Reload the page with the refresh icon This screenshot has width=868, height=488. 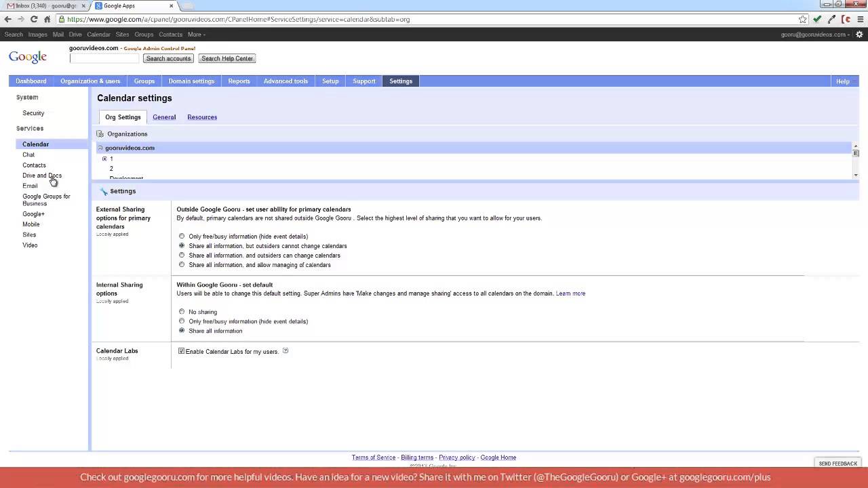(x=34, y=20)
